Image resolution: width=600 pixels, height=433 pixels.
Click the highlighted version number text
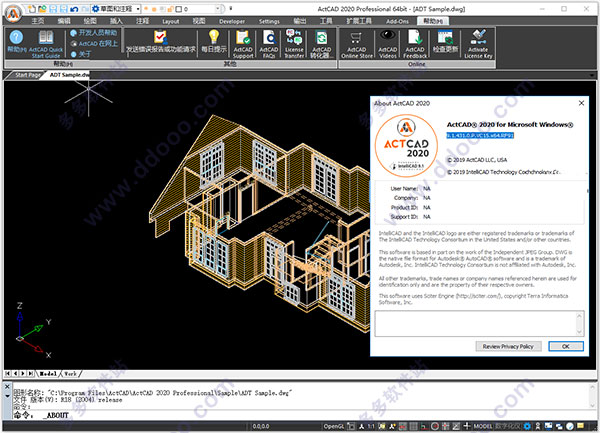pyautogui.click(x=480, y=135)
